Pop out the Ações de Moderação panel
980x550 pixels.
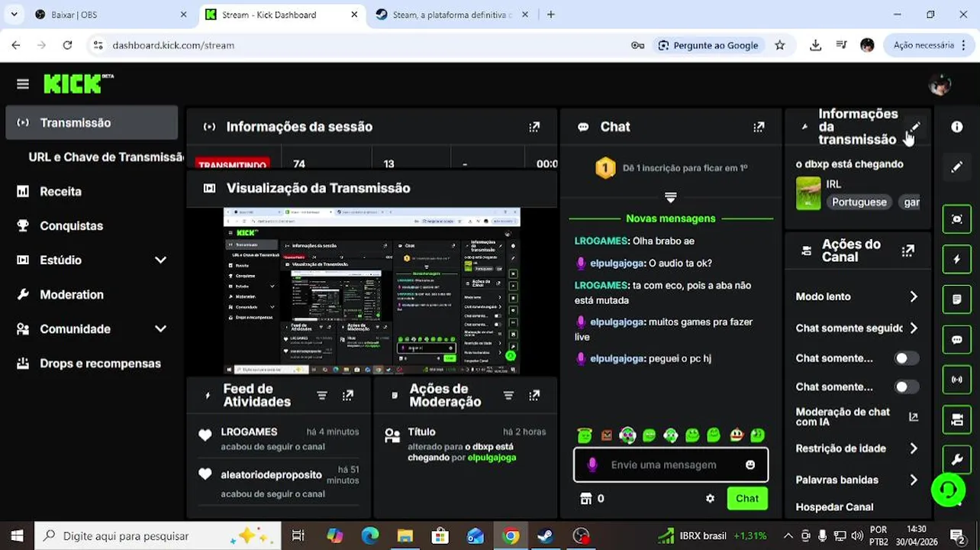click(534, 395)
